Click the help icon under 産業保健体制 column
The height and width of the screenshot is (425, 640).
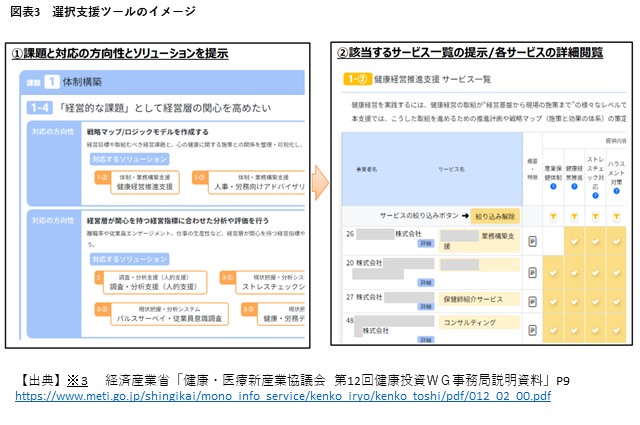553,187
